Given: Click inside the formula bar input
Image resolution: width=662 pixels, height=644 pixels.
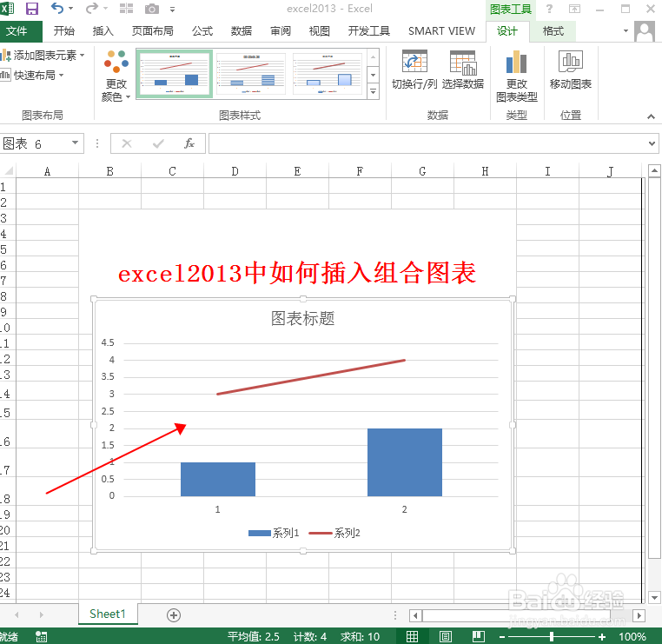Looking at the screenshot, I should (427, 143).
